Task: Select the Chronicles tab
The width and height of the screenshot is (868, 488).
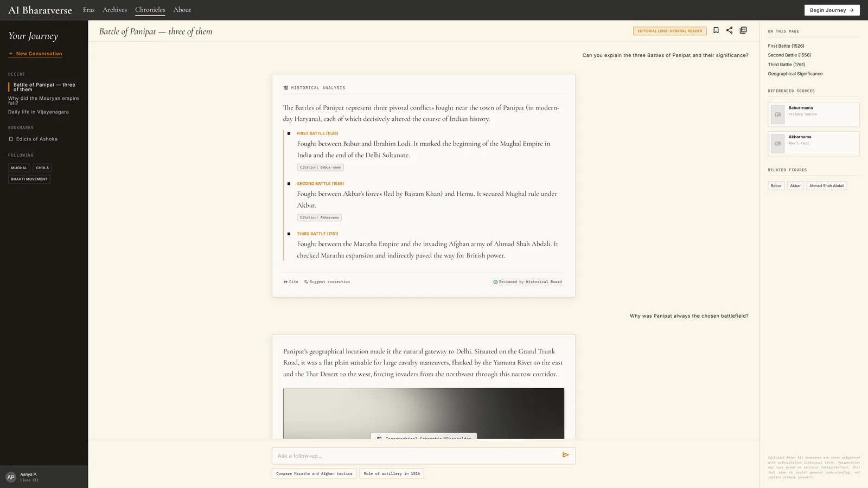Action: coord(150,10)
